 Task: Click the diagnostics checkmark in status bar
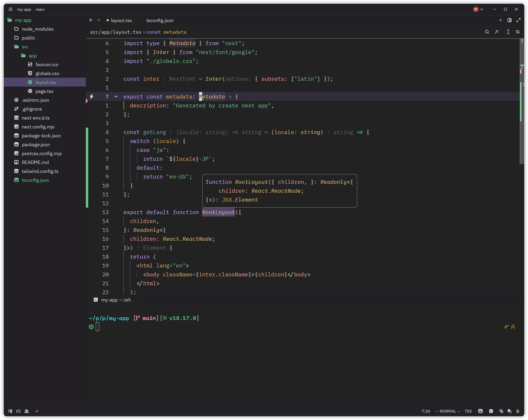(x=37, y=411)
